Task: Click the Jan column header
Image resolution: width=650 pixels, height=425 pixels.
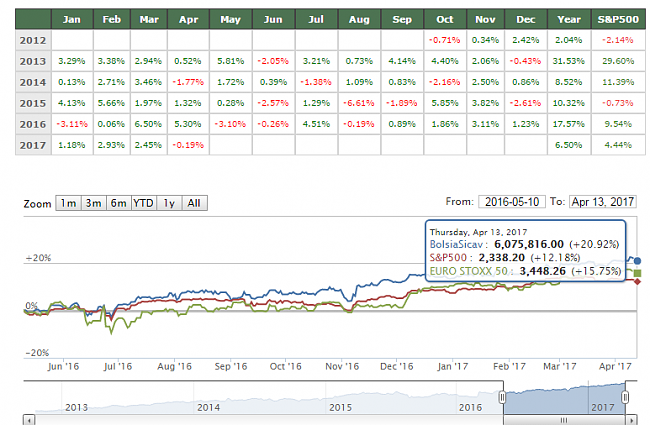Action: click(x=72, y=19)
